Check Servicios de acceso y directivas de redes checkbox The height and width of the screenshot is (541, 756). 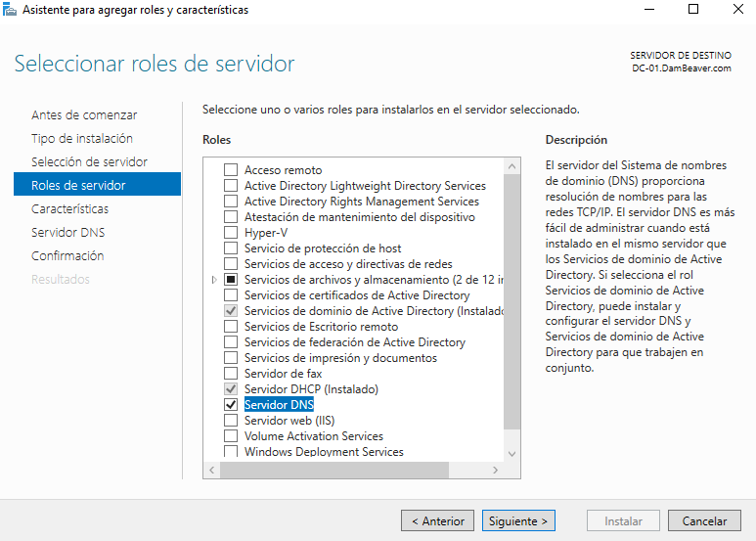tap(231, 264)
